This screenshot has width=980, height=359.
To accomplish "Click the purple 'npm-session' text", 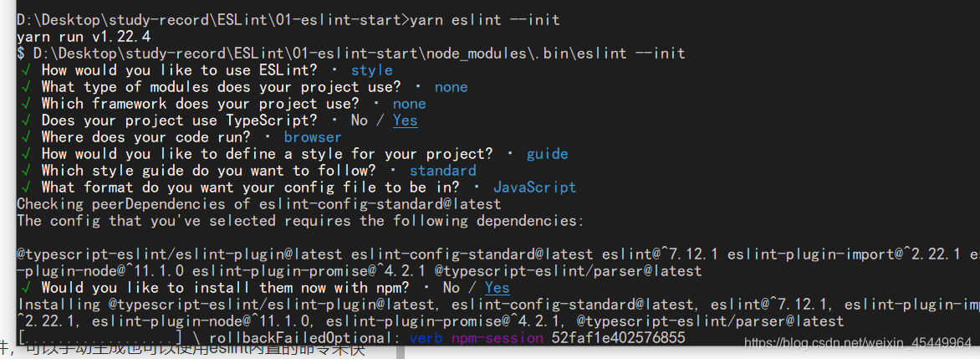I will point(497,338).
